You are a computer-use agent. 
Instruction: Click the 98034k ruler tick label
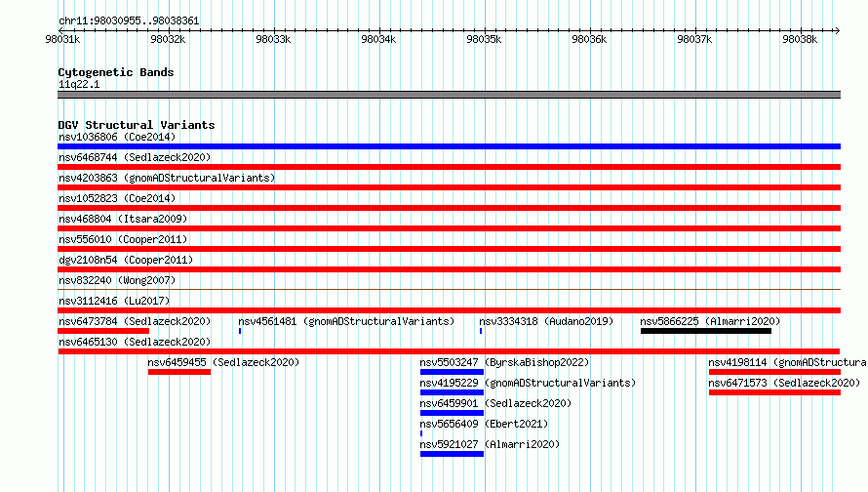[x=378, y=39]
